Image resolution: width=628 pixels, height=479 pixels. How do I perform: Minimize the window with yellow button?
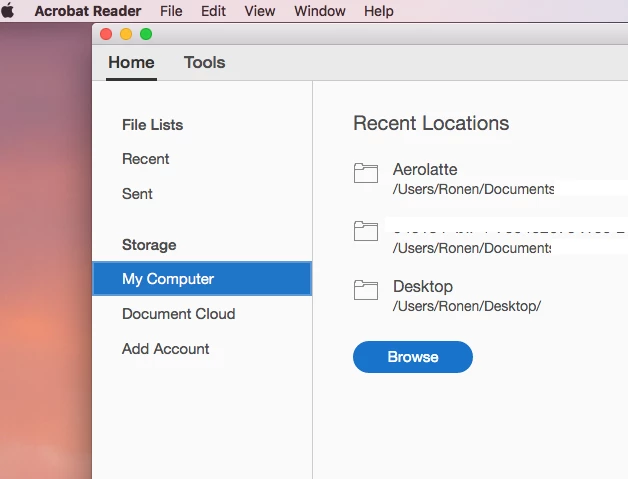126,34
